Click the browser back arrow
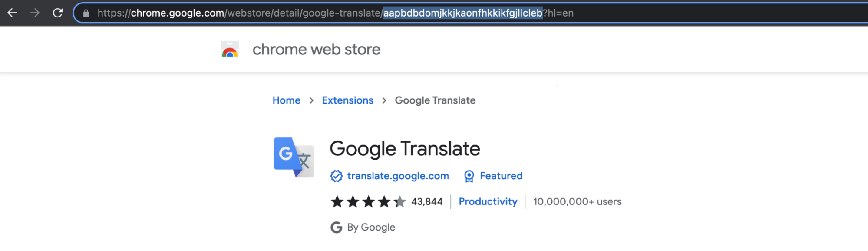 pos(12,13)
